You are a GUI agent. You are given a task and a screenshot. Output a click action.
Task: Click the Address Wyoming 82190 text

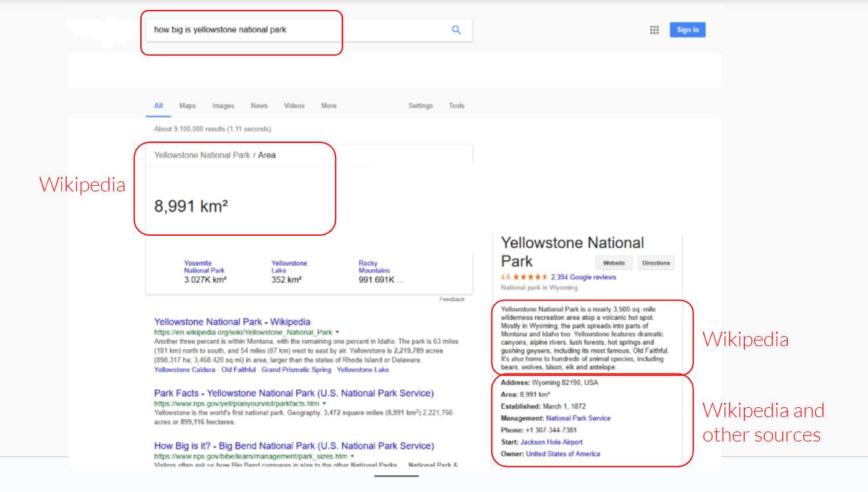549,383
